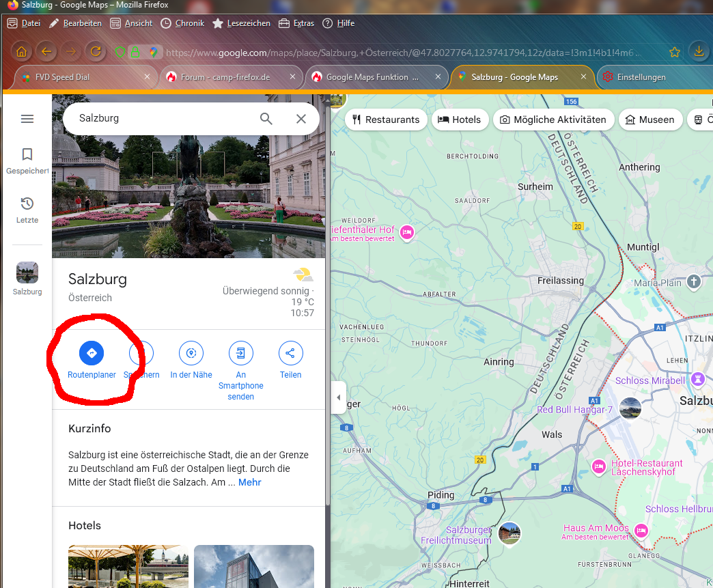The height and width of the screenshot is (588, 713).
Task: Open Bearbeiten menu
Action: click(76, 23)
